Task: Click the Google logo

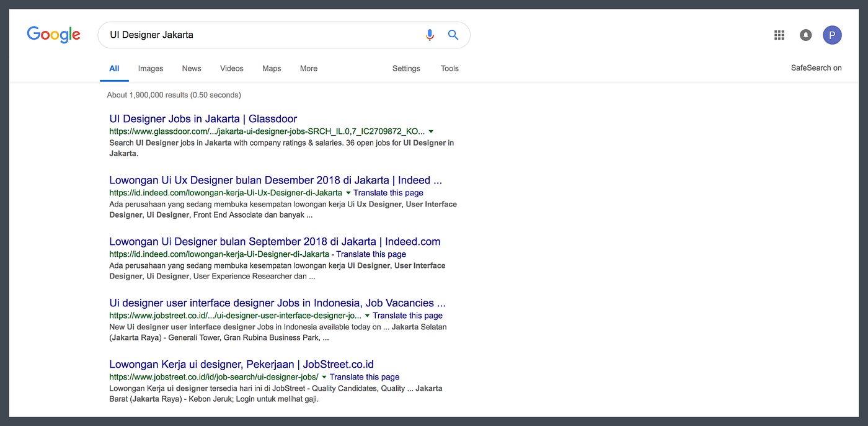Action: pos(54,35)
